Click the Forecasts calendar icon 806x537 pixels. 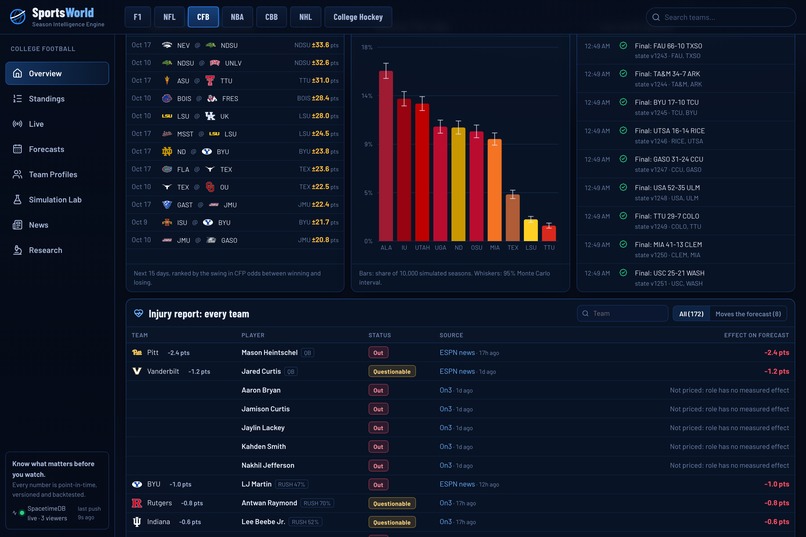[17, 149]
